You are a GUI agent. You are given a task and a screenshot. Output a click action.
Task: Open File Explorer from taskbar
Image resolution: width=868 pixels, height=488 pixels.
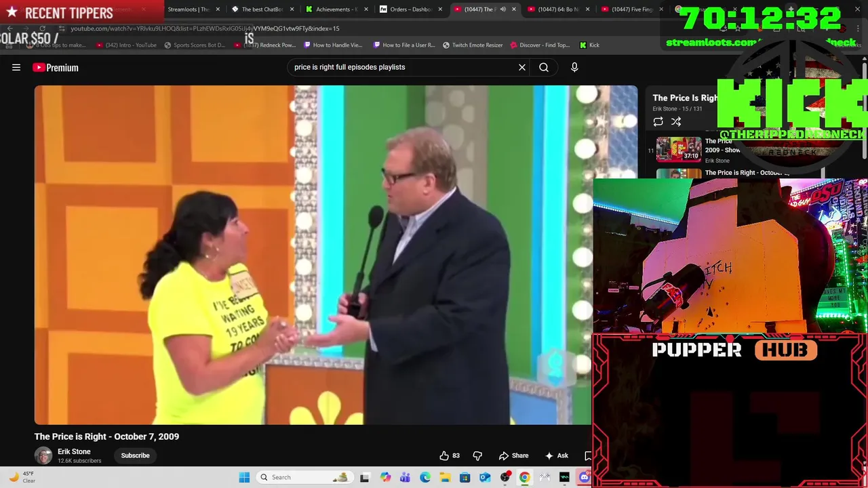click(x=445, y=477)
